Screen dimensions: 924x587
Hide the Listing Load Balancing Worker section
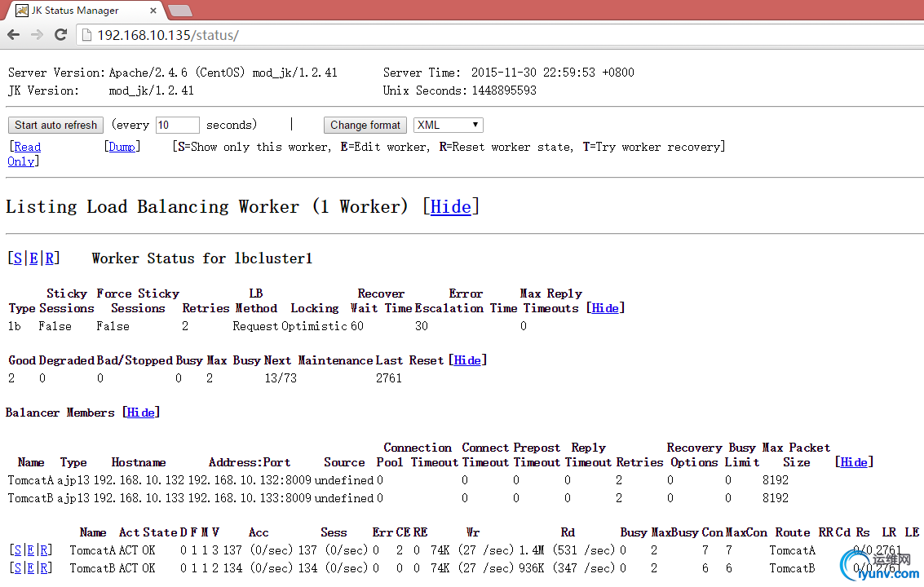[x=451, y=207]
